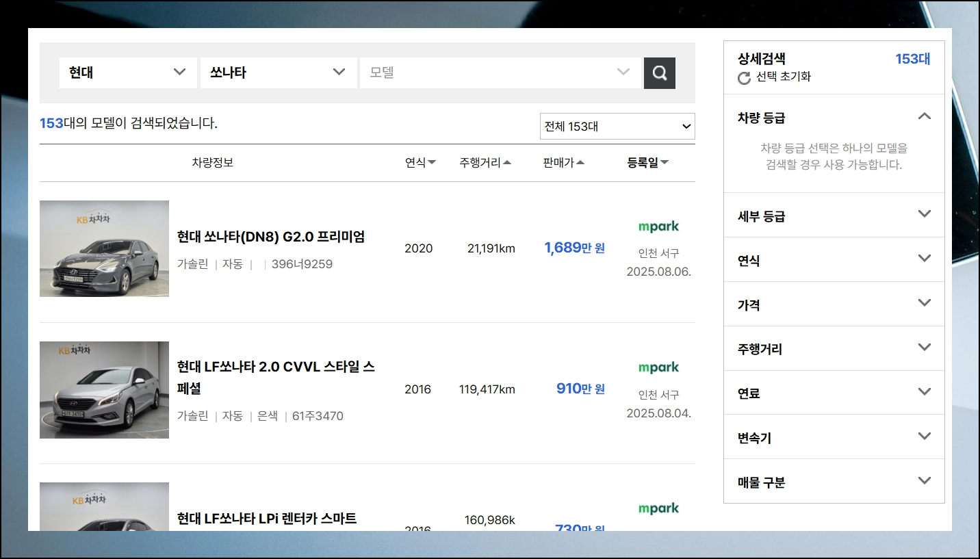Open the LF쏘나타 LPi 렌터카 스마트 listing
Viewport: 980px width, 559px height.
(267, 519)
